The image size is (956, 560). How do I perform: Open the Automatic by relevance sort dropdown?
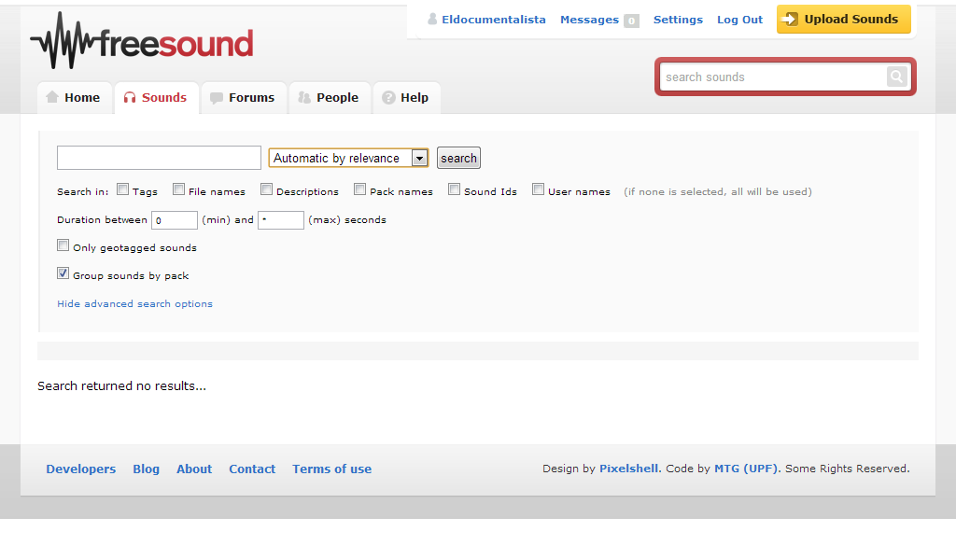347,158
